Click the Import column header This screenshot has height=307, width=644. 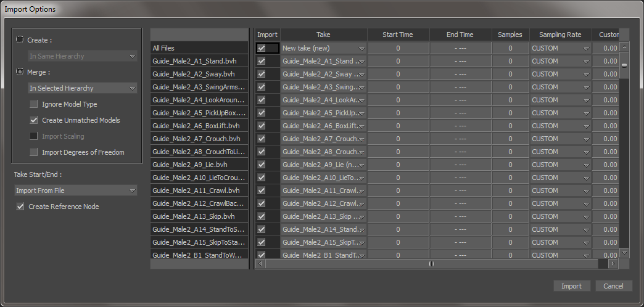[267, 35]
